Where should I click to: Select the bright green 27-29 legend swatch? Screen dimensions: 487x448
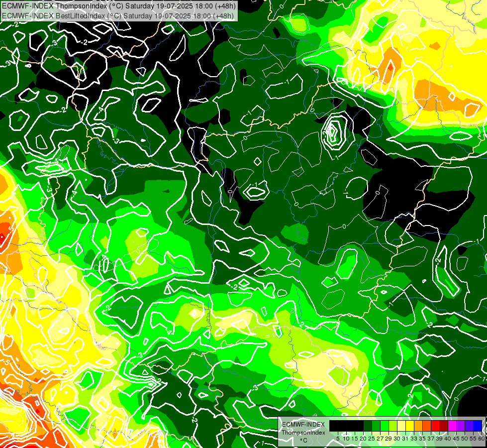click(385, 426)
